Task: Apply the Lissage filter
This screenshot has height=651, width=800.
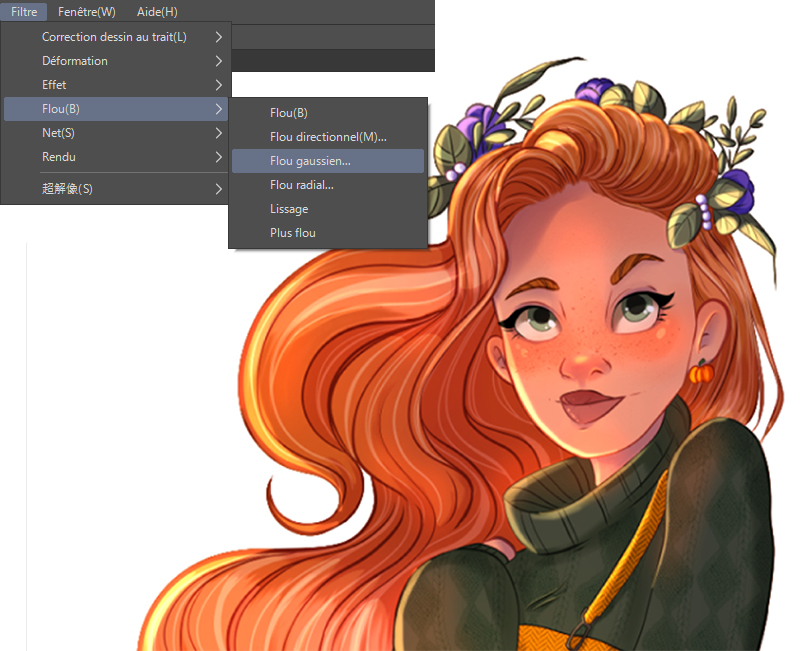Action: (x=288, y=209)
